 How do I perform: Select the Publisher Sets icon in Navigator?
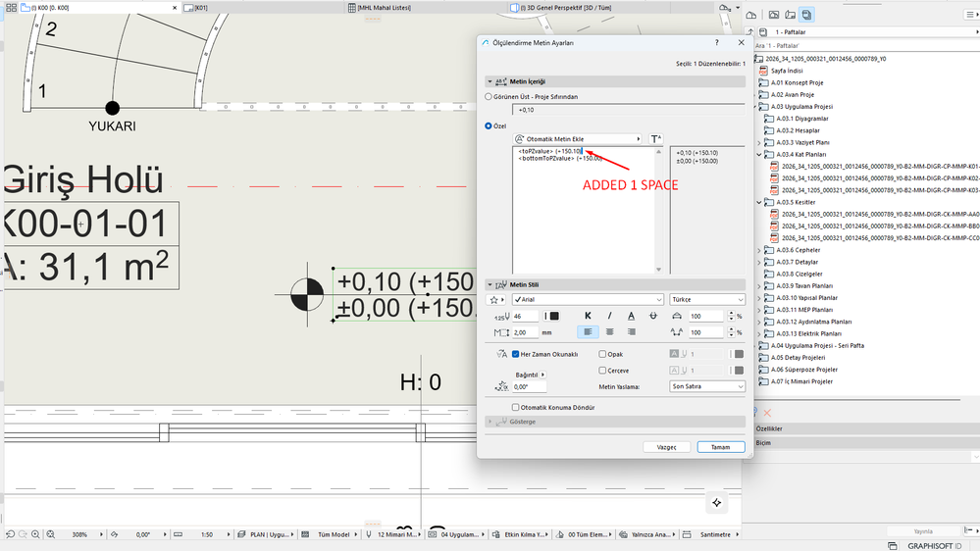807,15
